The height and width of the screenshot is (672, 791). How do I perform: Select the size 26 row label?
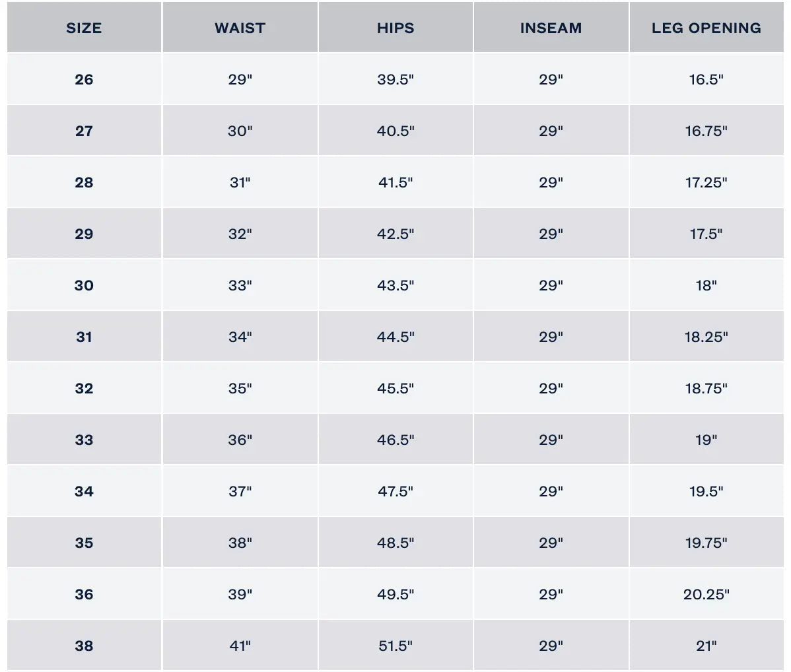[x=84, y=79]
